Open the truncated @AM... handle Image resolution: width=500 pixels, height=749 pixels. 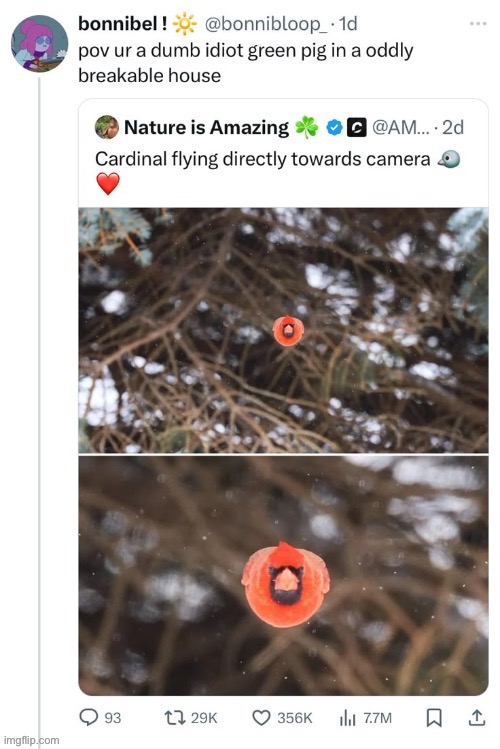(x=400, y=128)
